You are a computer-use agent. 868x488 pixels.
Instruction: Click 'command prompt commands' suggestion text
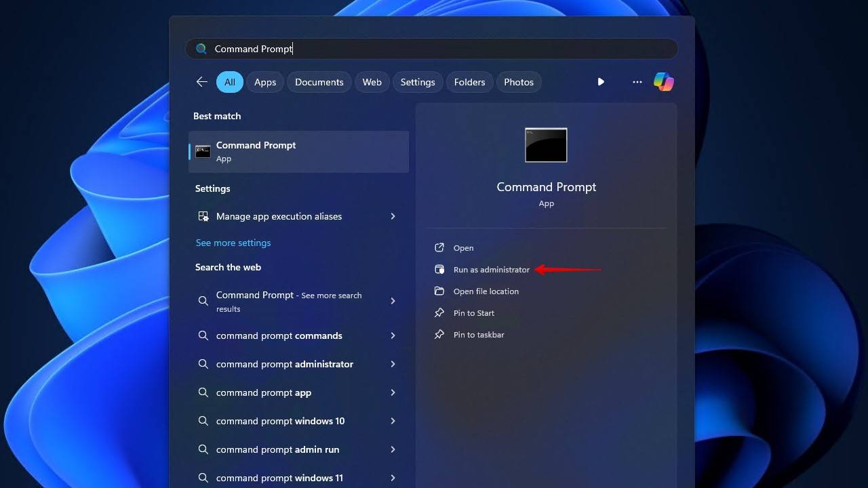click(279, 335)
